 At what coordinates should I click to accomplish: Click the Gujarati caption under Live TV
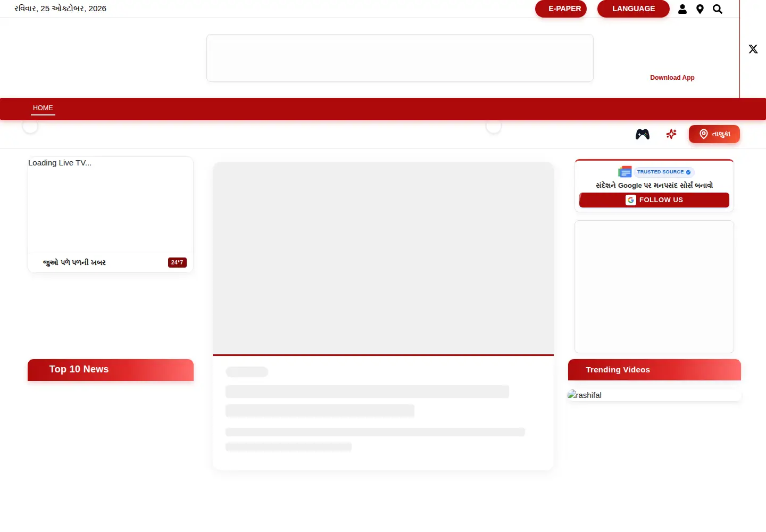[x=74, y=262]
